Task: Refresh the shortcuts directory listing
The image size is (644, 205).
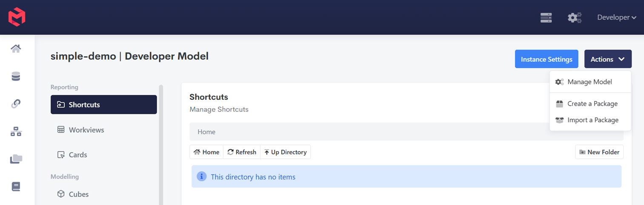Action: tap(242, 152)
